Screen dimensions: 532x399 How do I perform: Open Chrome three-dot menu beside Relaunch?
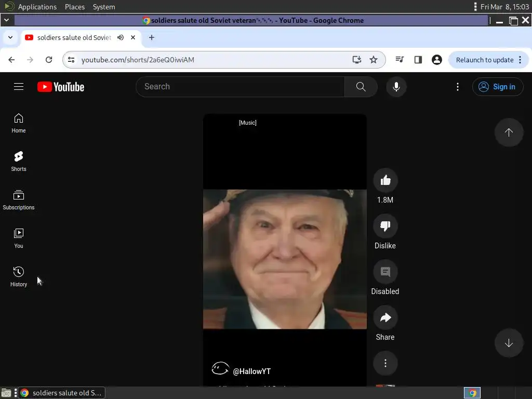coord(520,60)
